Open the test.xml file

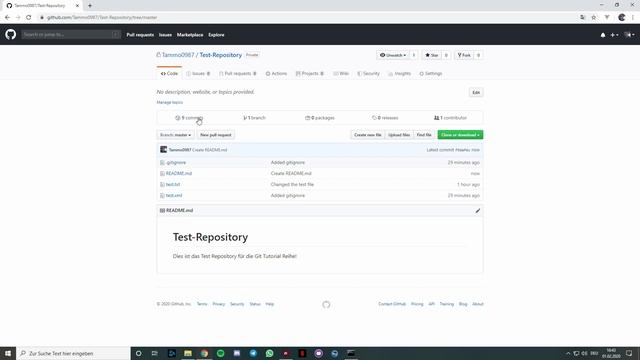[x=174, y=196]
